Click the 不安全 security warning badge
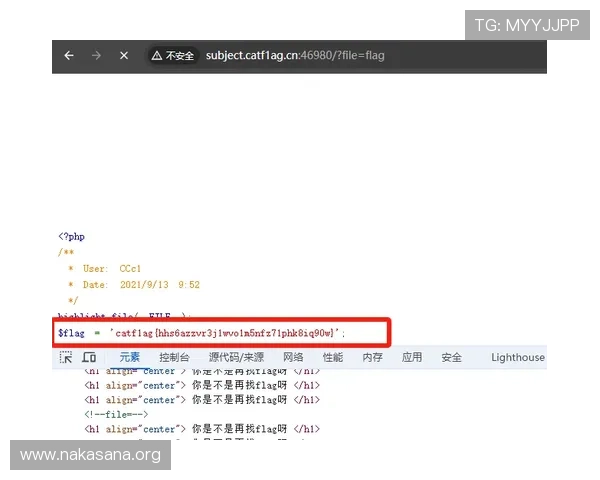 [172, 56]
